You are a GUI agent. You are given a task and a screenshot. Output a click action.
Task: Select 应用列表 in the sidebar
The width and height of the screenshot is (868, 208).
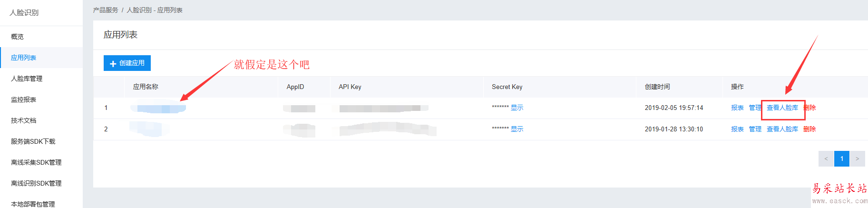pyautogui.click(x=24, y=58)
